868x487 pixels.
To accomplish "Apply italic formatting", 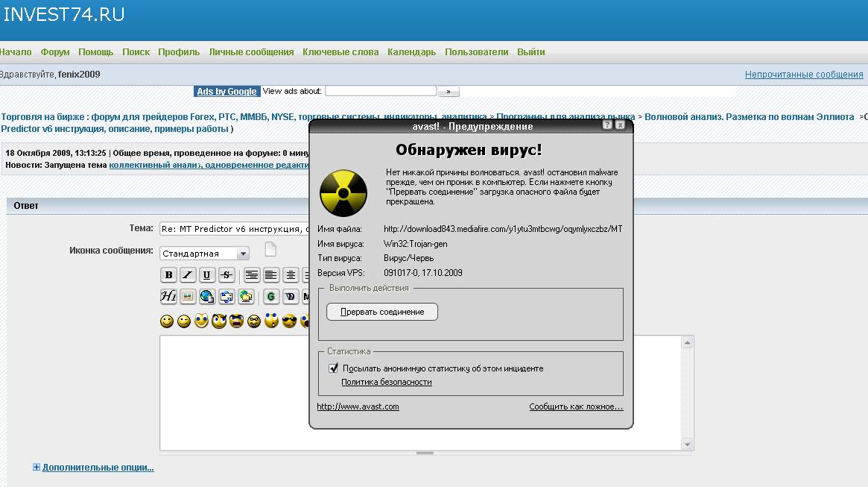I will [x=188, y=274].
